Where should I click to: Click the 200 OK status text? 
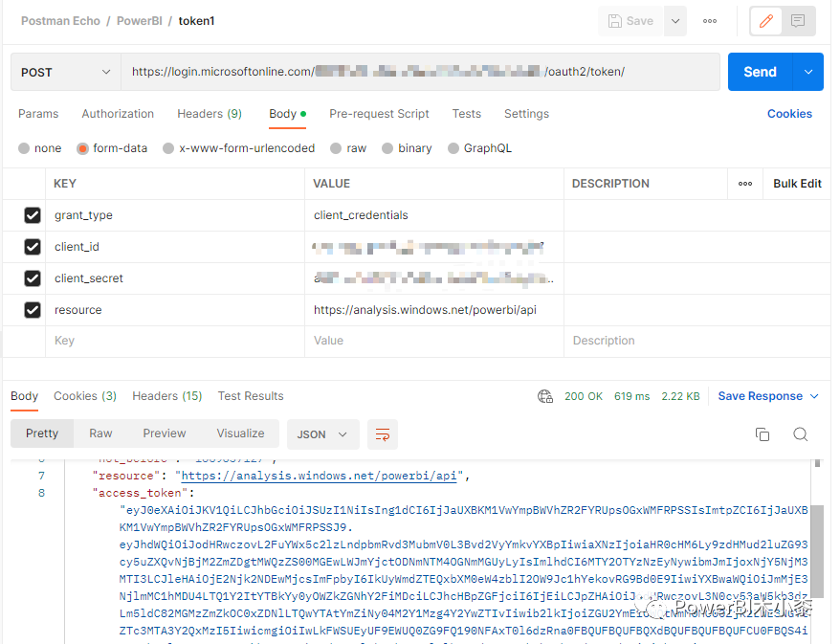pyautogui.click(x=584, y=396)
